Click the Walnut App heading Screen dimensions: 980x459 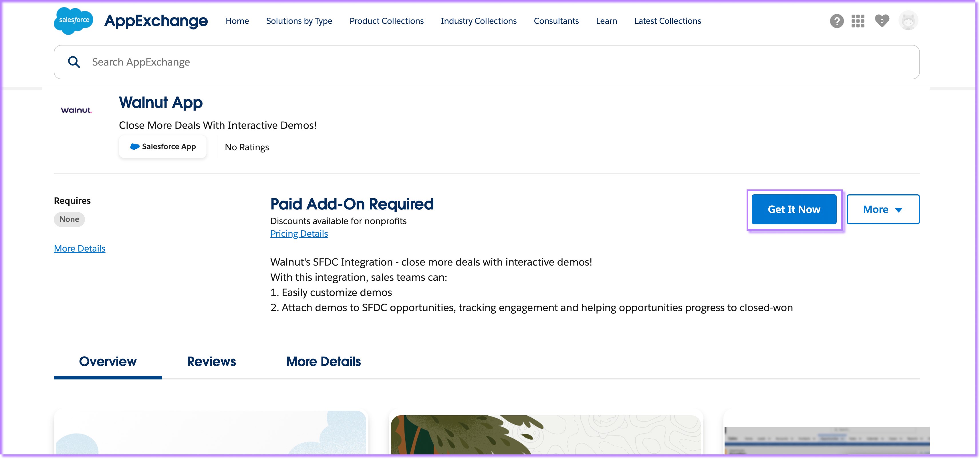pyautogui.click(x=160, y=103)
